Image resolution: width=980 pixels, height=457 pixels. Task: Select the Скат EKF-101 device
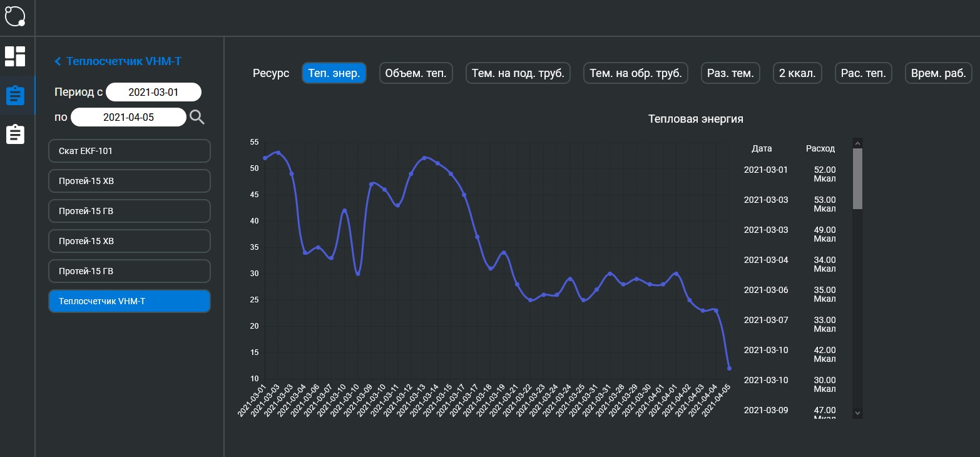point(130,151)
